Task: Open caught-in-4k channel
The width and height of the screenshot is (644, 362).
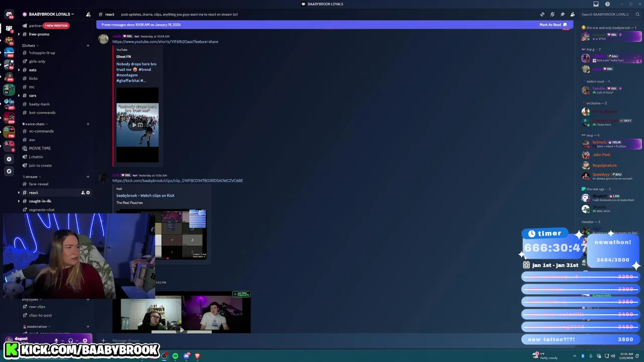Action: tap(40, 201)
